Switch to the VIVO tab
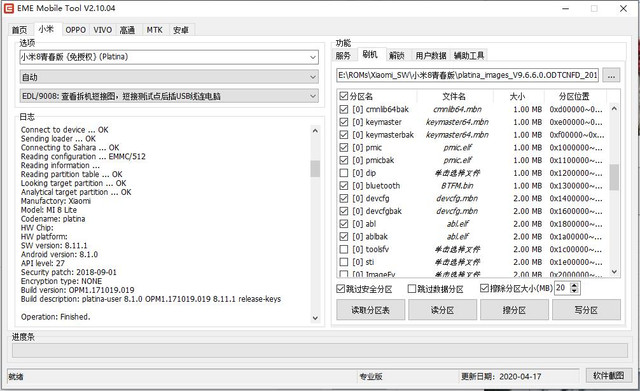The image size is (640, 391). coord(102,30)
